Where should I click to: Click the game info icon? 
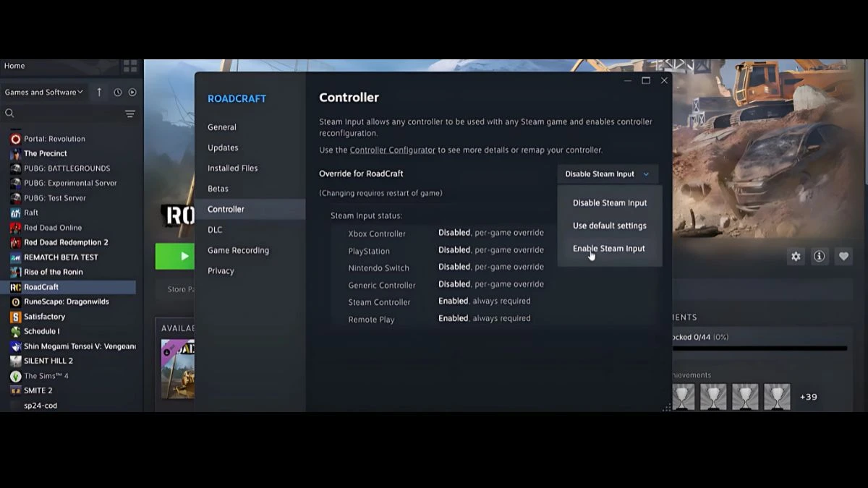[820, 256]
